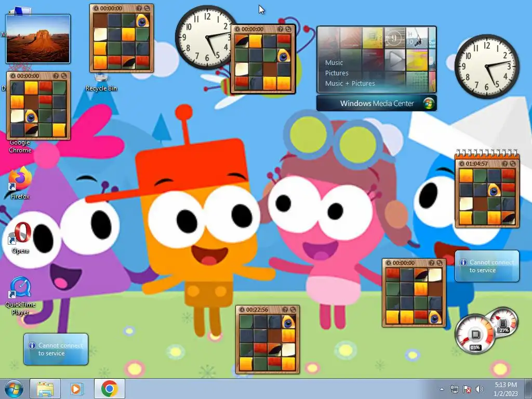Shuffle the 00:22:56 picture puzzle
The image size is (532, 399).
coord(293,310)
